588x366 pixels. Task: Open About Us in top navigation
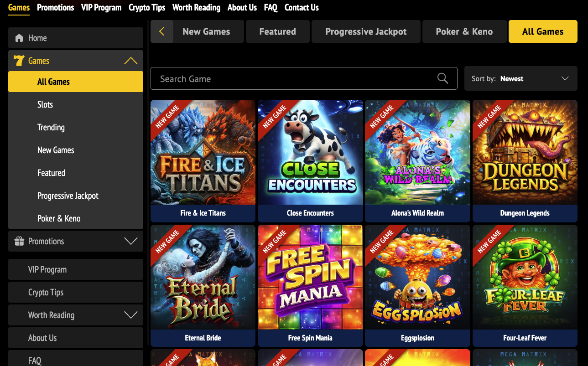click(242, 7)
